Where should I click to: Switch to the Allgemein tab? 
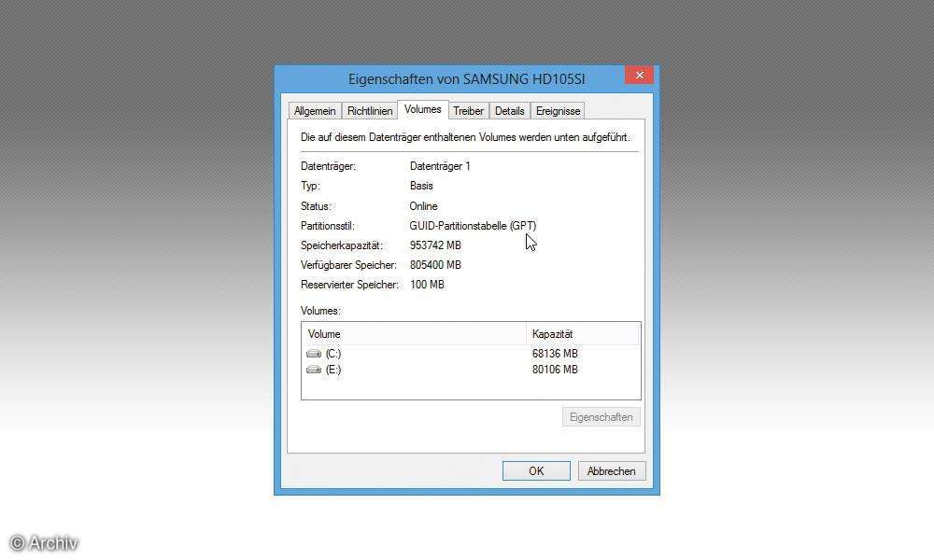point(315,110)
